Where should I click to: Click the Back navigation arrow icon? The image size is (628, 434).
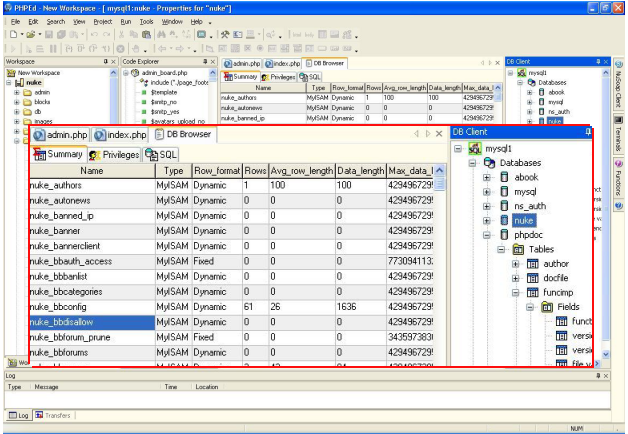click(162, 49)
